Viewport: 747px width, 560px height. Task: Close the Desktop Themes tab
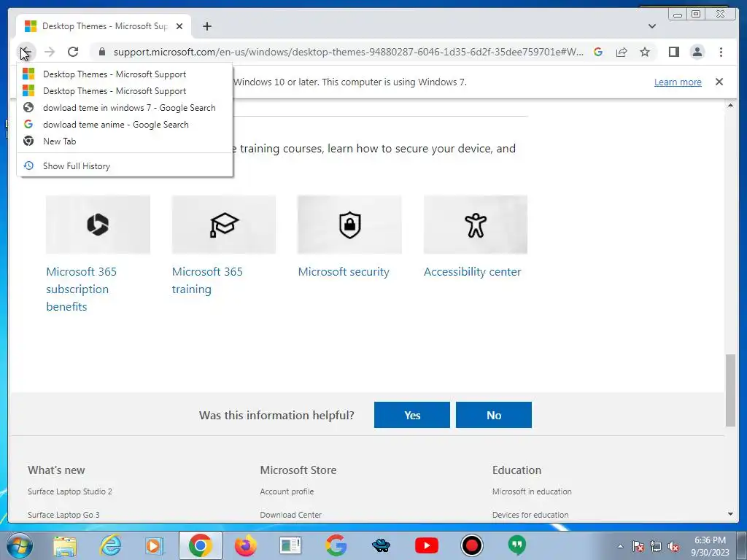click(179, 26)
